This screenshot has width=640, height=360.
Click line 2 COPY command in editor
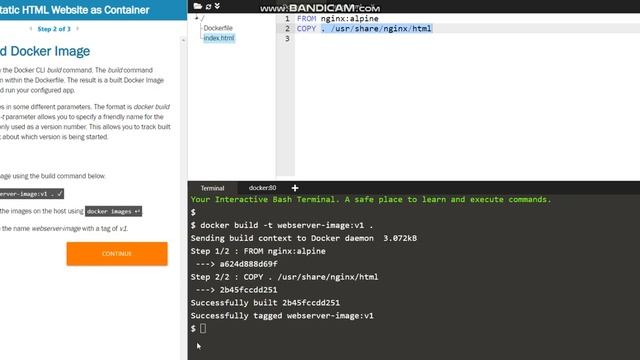pos(364,28)
